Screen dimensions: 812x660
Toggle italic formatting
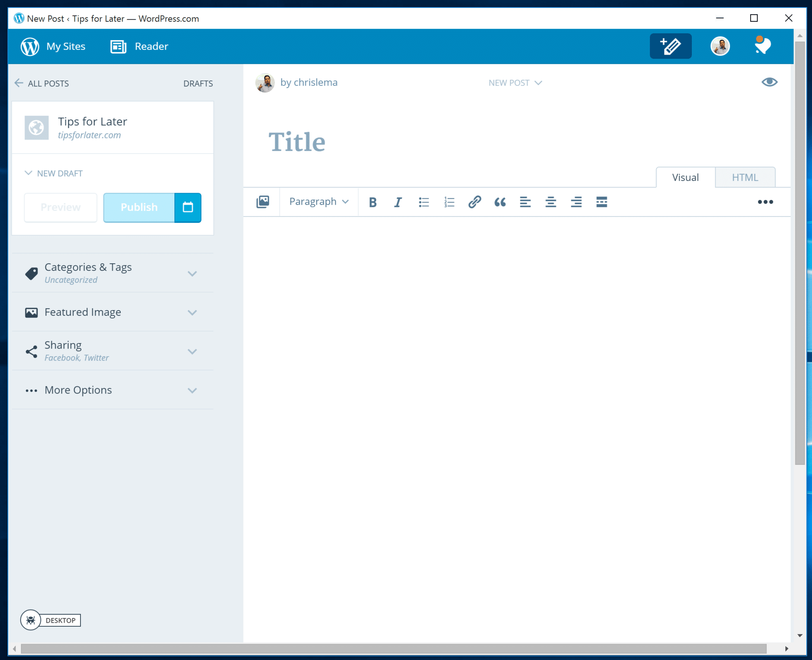pos(398,202)
